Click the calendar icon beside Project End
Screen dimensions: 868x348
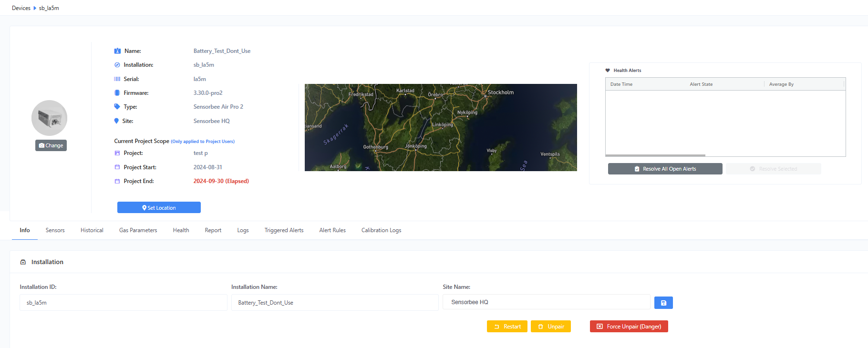tap(117, 181)
